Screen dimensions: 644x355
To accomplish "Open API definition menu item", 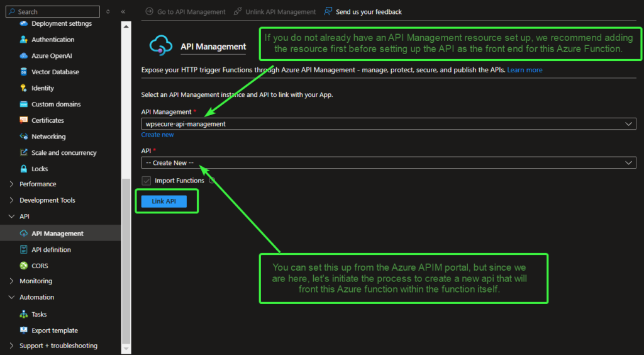I will click(51, 250).
